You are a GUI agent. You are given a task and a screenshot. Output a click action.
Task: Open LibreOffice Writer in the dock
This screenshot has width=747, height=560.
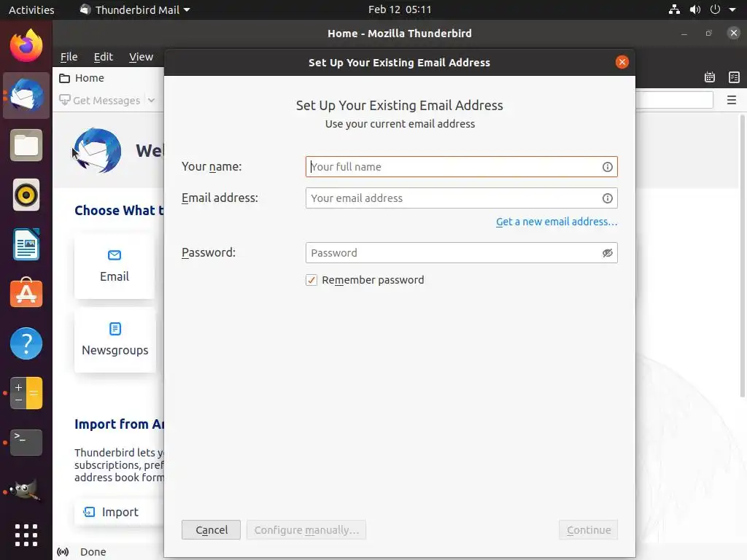click(x=26, y=244)
